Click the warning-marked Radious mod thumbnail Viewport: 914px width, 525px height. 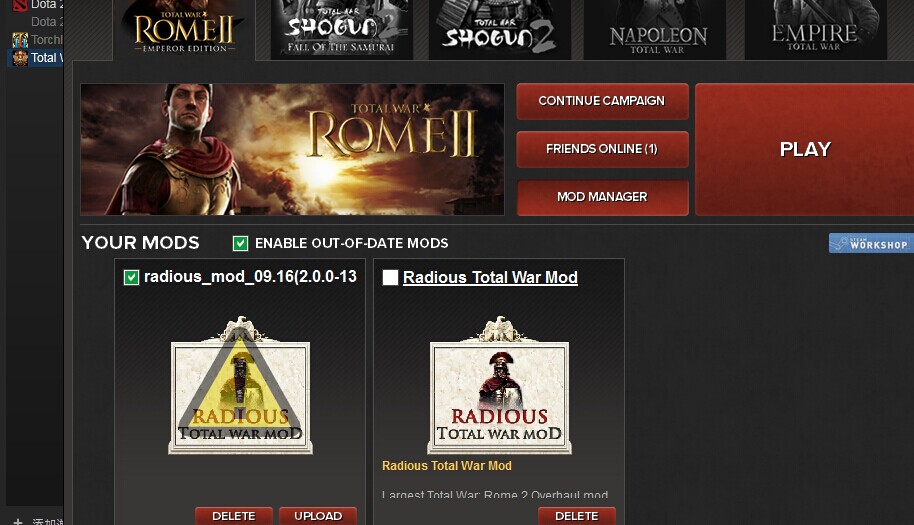click(x=240, y=386)
